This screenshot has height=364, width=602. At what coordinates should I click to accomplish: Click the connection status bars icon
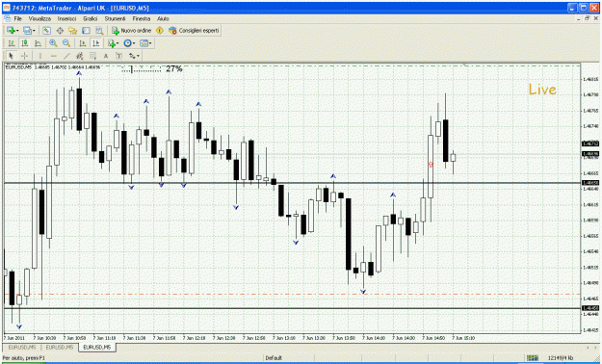[533, 358]
